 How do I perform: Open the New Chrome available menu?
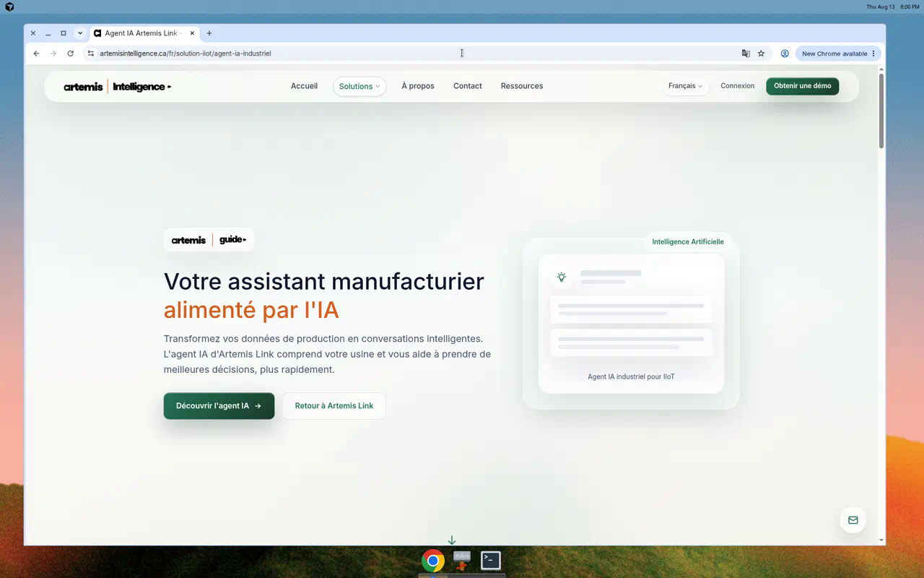coord(839,53)
